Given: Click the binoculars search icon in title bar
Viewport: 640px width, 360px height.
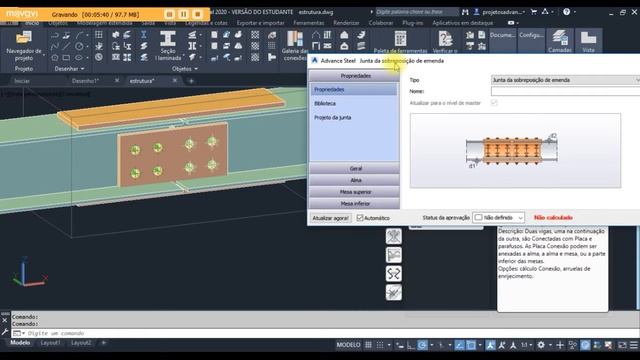Looking at the screenshot, I should tap(465, 12).
